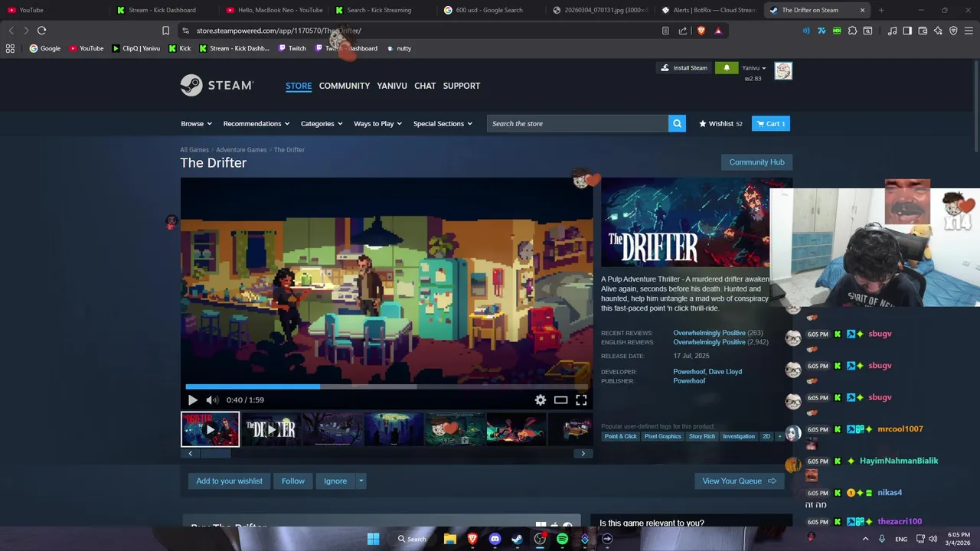Open All Games breadcrumb link
980x551 pixels.
click(x=194, y=150)
